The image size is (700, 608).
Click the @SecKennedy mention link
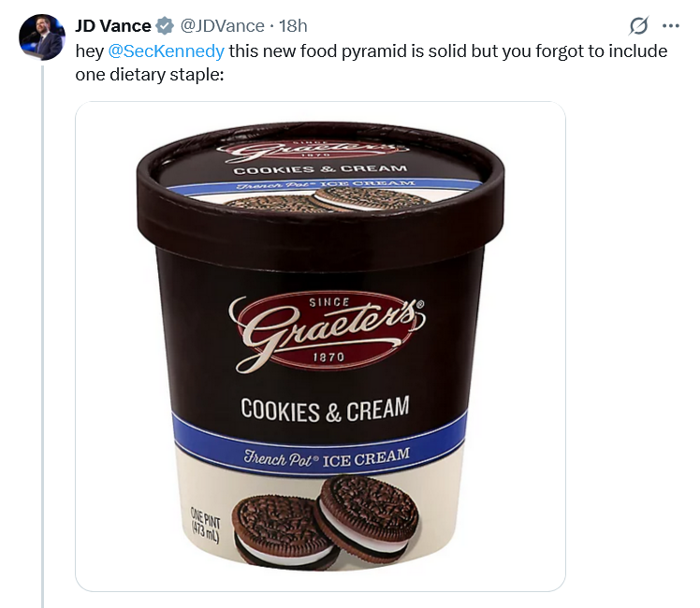tap(166, 51)
